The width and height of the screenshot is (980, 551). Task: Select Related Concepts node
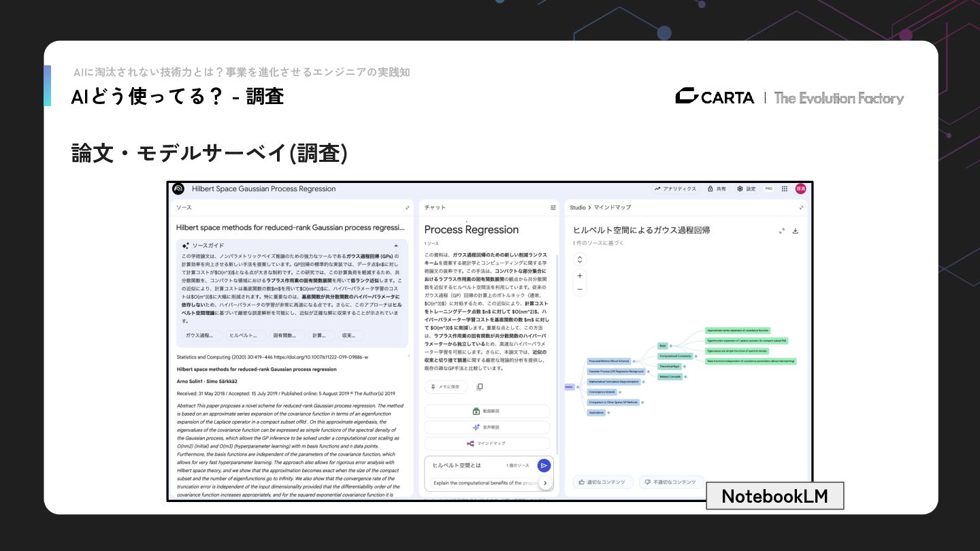point(670,377)
